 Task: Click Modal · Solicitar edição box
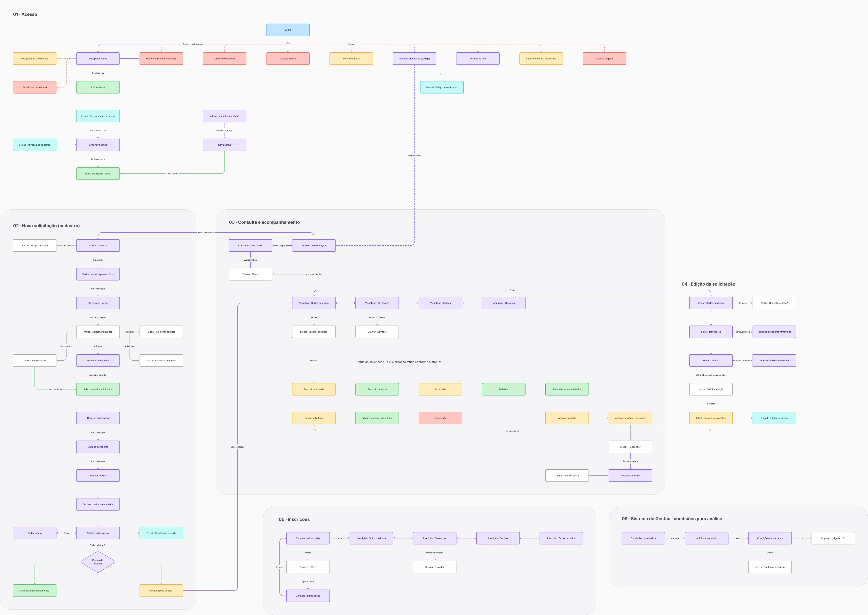711,390
